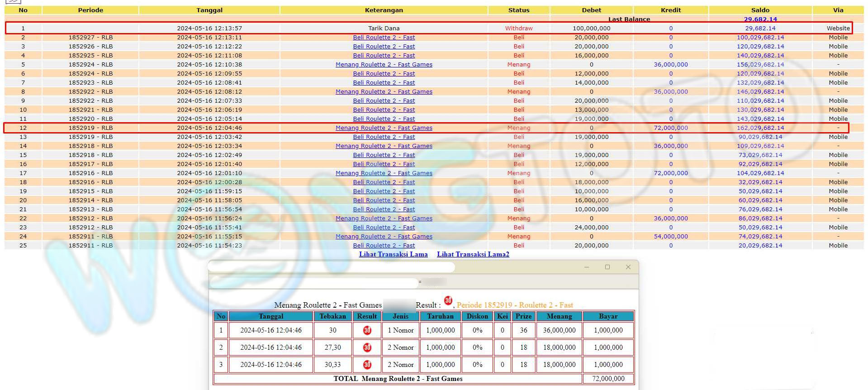Click the result ball for Tebakan 30,33
This screenshot has width=868, height=390.
coord(367,365)
